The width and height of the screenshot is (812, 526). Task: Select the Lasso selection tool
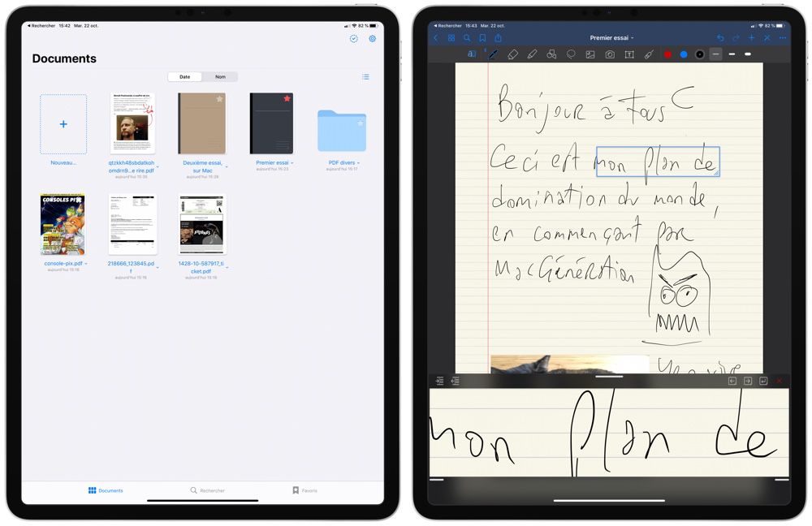tap(569, 54)
